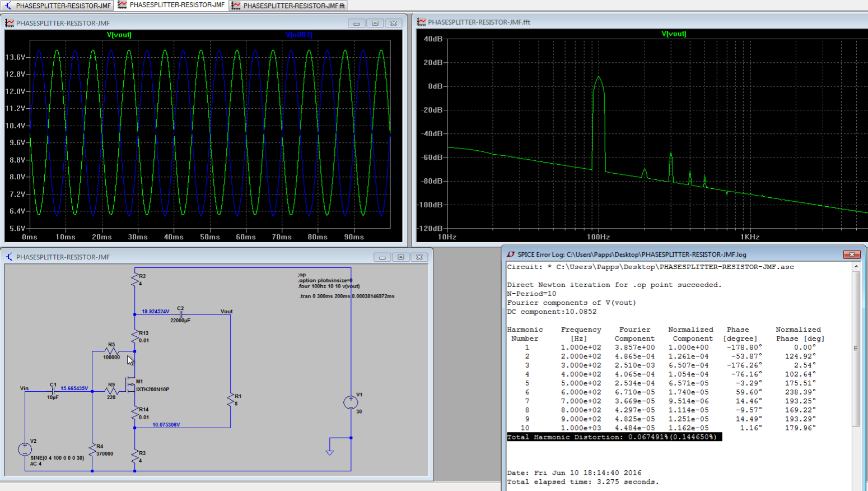Click the FFT window title bar icon
Image resolution: width=868 pixels, height=491 pixels.
click(422, 22)
